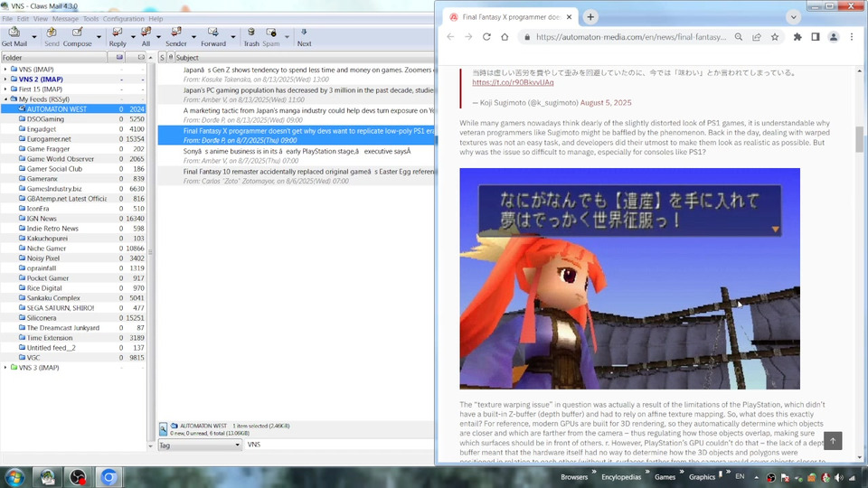Open the browser extensions puzzle icon
The height and width of the screenshot is (488, 868).
coord(797,37)
